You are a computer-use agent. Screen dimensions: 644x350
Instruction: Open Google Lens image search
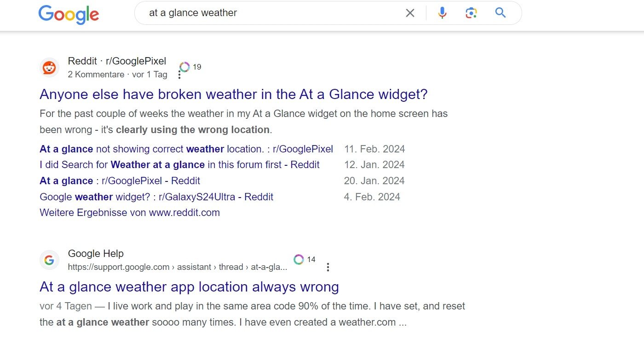coord(471,13)
